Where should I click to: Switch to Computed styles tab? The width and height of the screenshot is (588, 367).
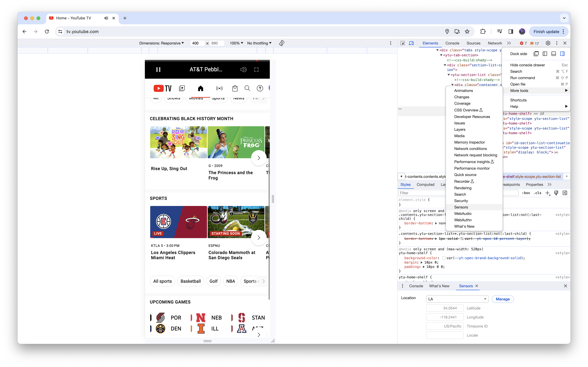(425, 185)
